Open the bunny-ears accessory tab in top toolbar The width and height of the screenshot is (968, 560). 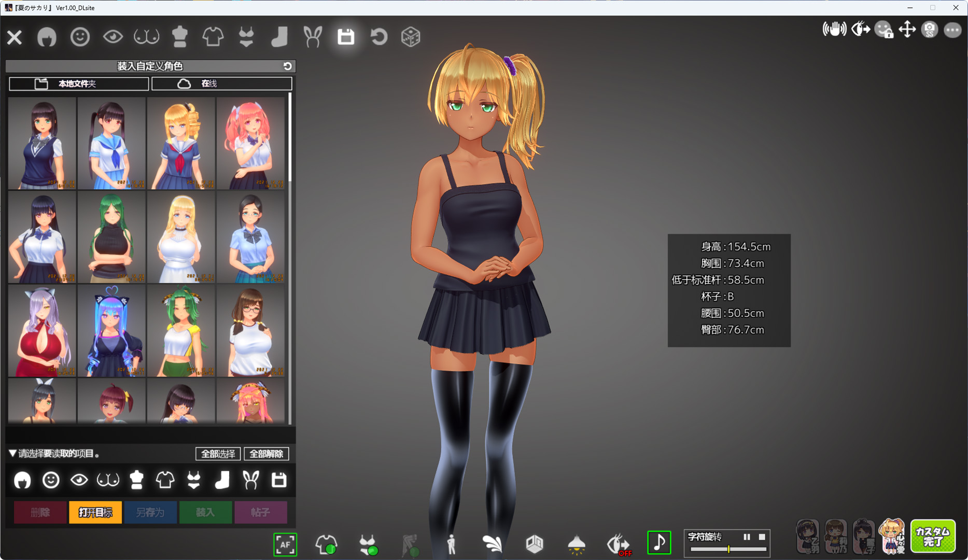pos(313,37)
